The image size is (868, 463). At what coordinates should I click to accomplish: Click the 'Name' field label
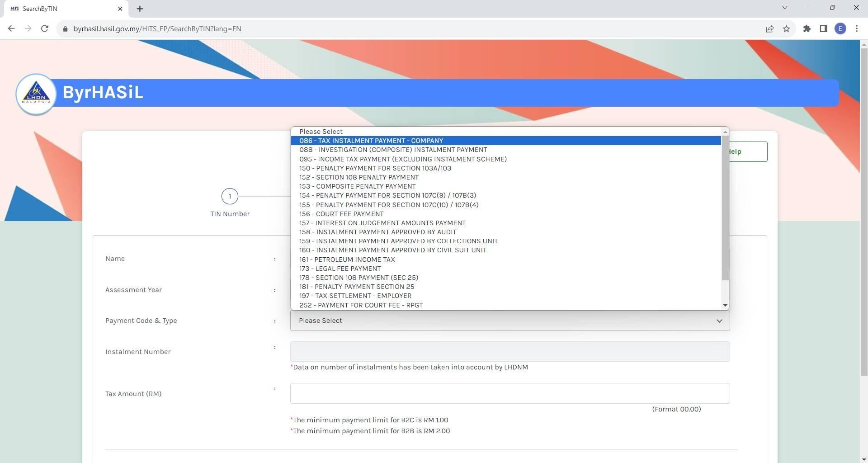[x=115, y=259]
